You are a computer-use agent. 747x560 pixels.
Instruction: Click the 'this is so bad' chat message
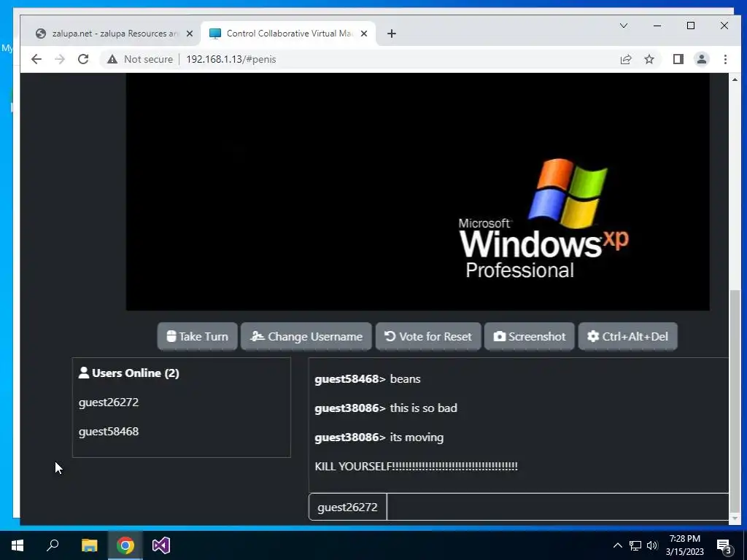(424, 408)
